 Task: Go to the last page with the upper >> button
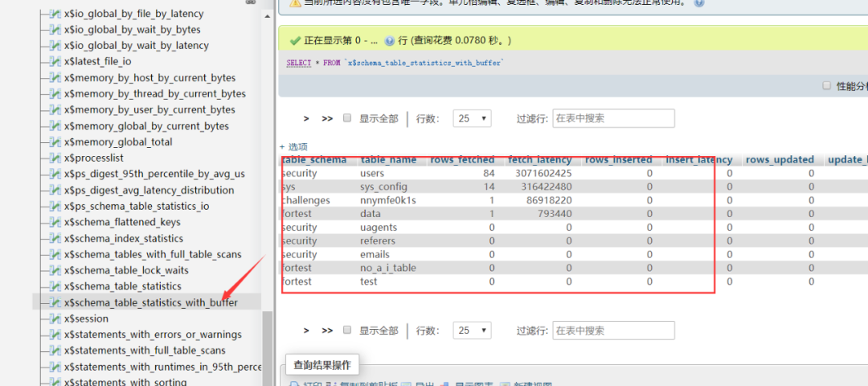pos(327,118)
